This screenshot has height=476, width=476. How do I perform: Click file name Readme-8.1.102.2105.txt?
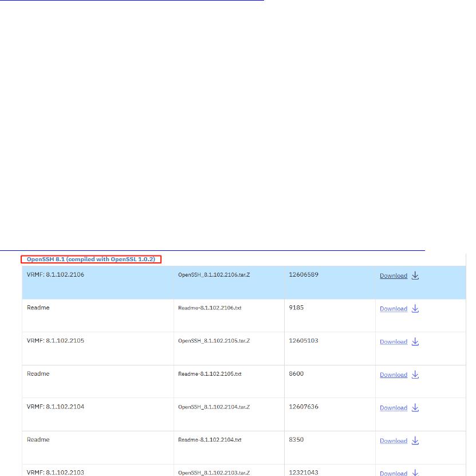point(210,374)
